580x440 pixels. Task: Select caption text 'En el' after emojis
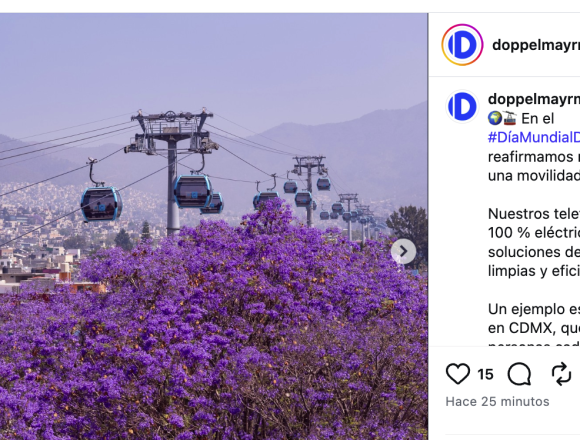pos(537,119)
